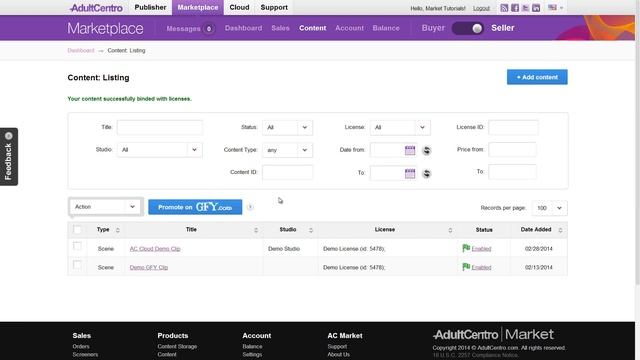Click the Logout link

[481, 8]
